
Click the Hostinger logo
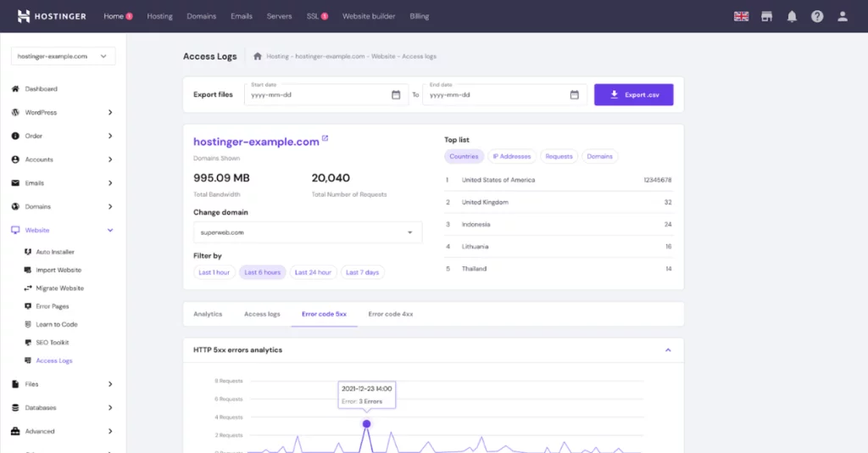click(52, 16)
